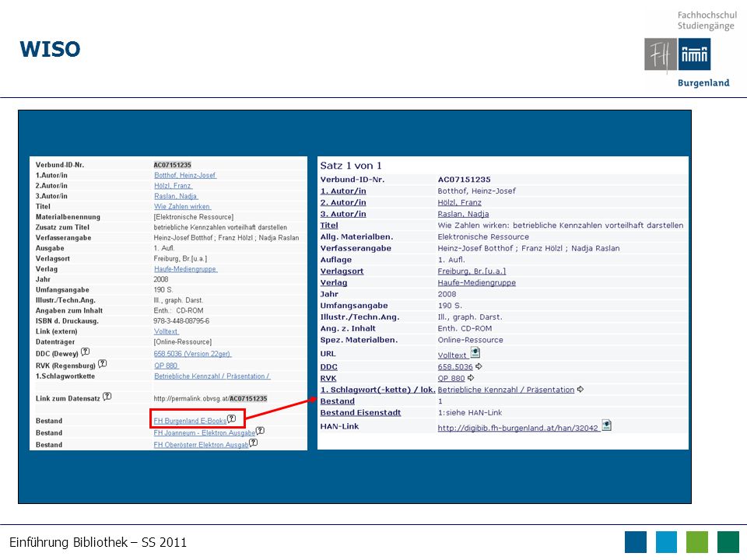Viewport: 747px width, 560px height.
Task: Click arrow icon after Betriebliche Kennzahl / Präsentation
Action: point(580,389)
